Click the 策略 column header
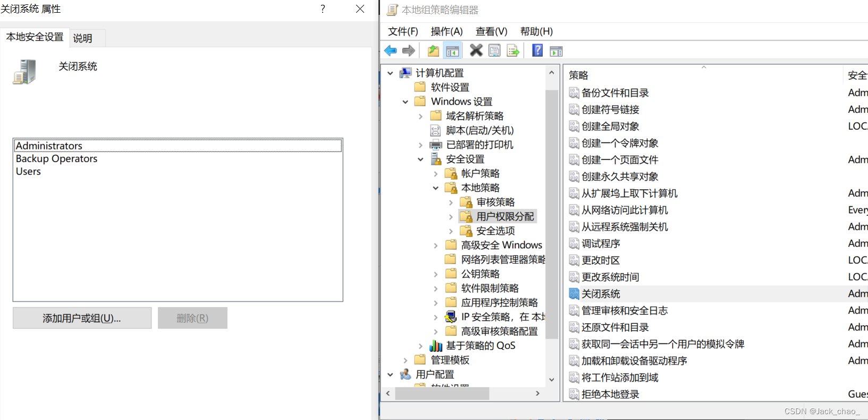The width and height of the screenshot is (868, 420). click(x=703, y=75)
